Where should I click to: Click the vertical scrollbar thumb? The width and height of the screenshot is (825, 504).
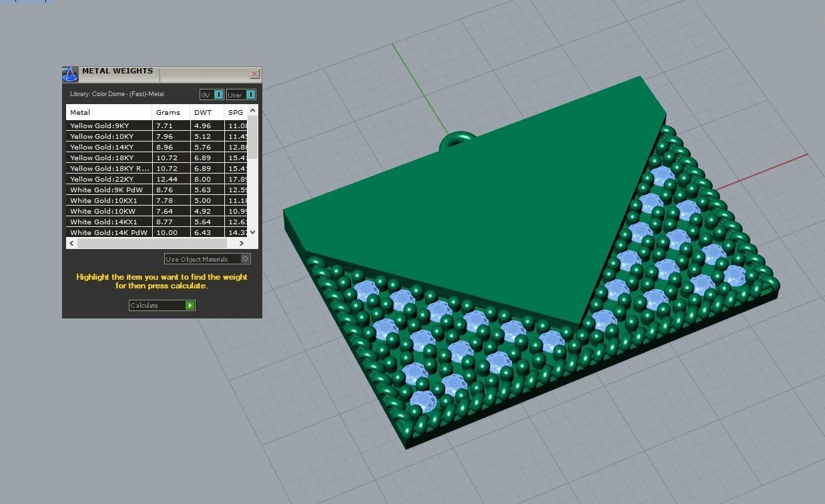(x=252, y=137)
